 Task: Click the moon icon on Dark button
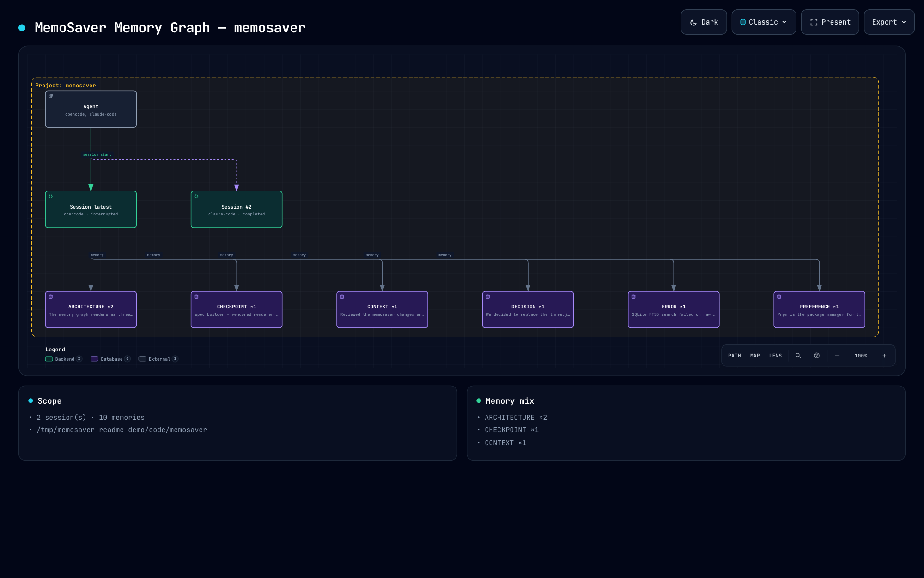point(693,22)
